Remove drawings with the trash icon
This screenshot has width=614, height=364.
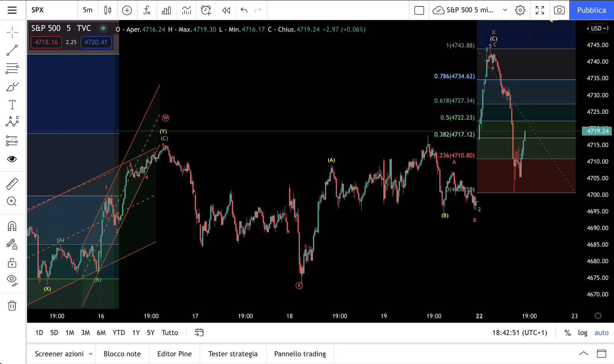point(12,306)
